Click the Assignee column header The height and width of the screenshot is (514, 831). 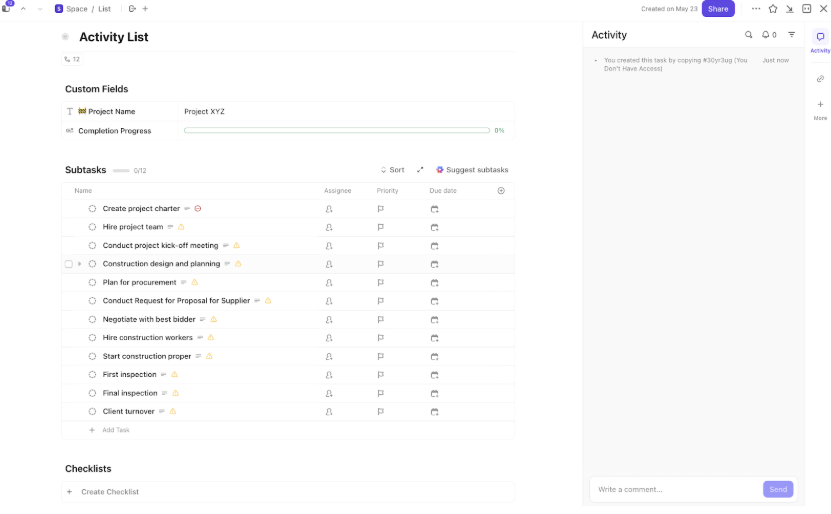click(x=338, y=191)
